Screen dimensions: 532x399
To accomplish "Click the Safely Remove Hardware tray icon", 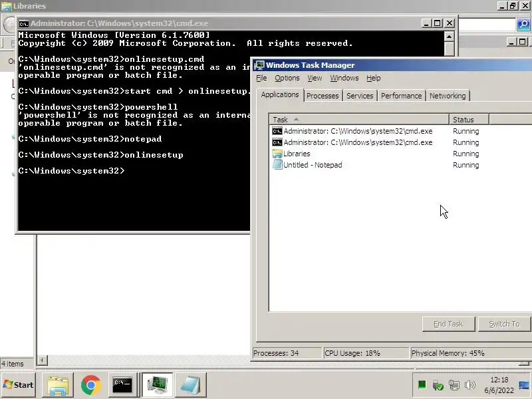I will 438,385.
